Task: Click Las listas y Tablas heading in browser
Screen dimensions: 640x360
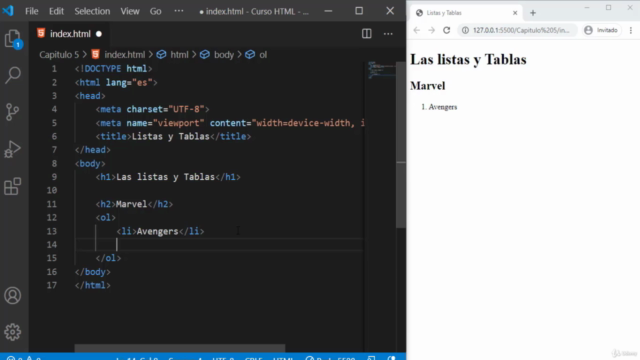Action: pyautogui.click(x=468, y=60)
